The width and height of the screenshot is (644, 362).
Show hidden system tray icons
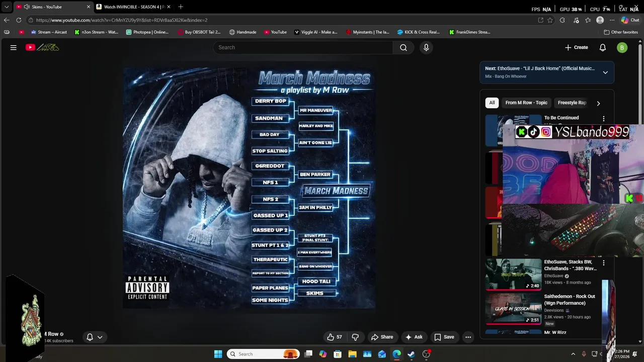(x=573, y=354)
